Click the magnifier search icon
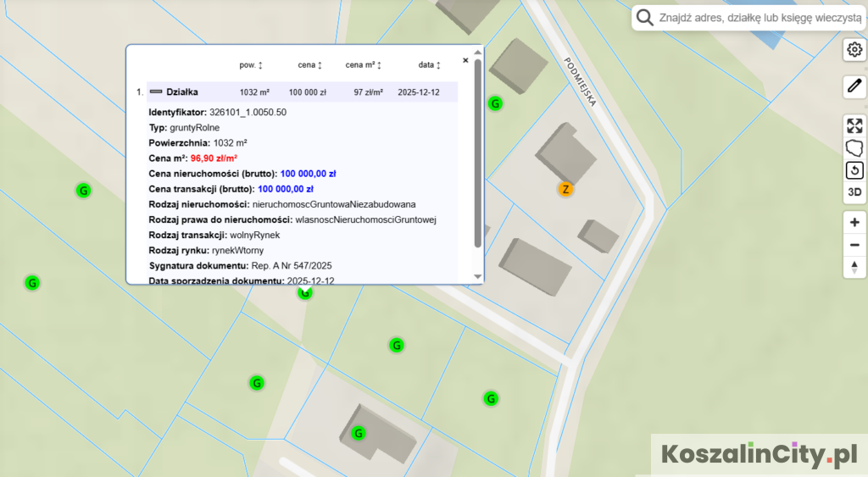Viewport: 868px width, 477px height. coord(645,18)
